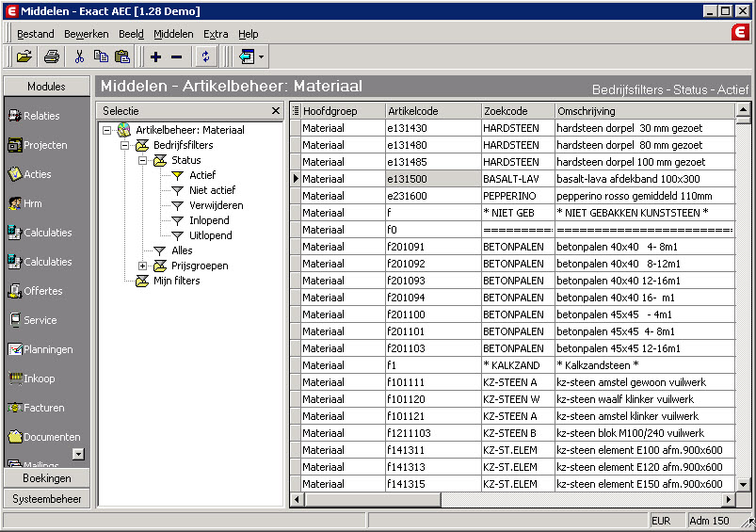This screenshot has height=532, width=756.
Task: Expand the Prijsgroepen tree node
Action: tap(143, 266)
